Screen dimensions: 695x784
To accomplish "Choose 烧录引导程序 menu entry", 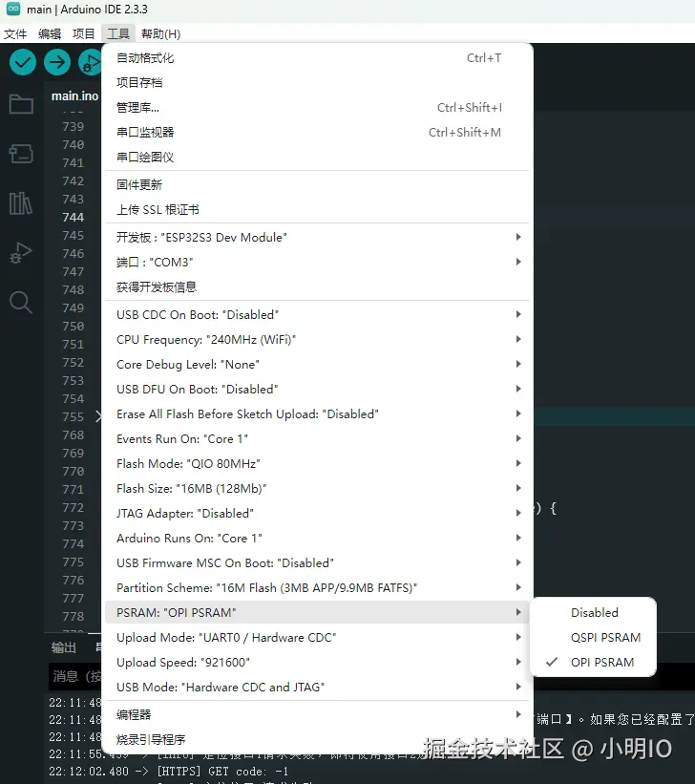I will tap(317, 739).
